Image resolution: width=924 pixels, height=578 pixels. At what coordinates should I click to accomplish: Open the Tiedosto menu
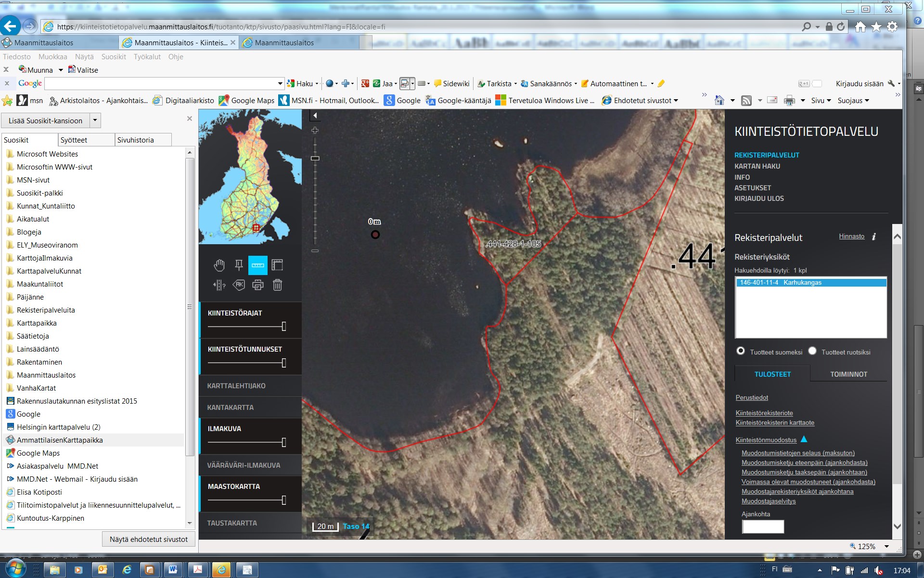17,57
